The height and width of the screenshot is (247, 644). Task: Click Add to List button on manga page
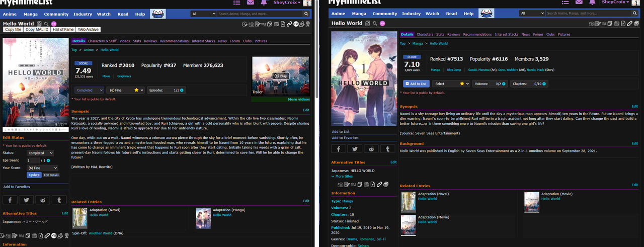point(416,84)
